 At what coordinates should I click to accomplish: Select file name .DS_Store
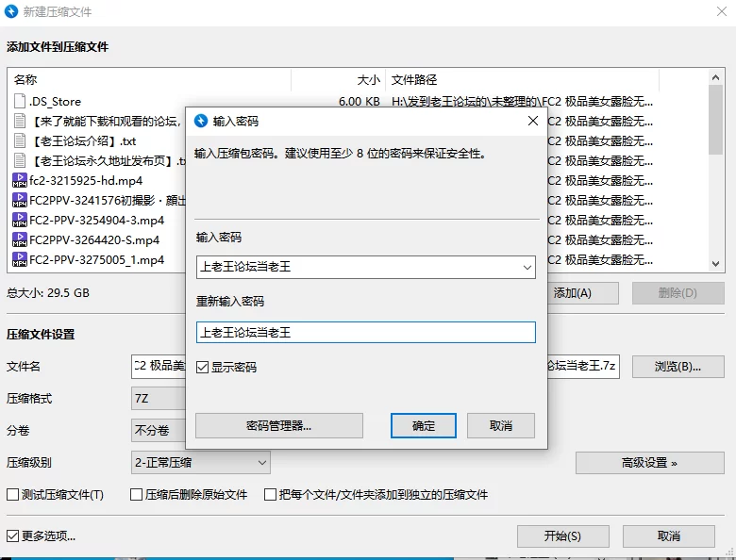pos(55,102)
